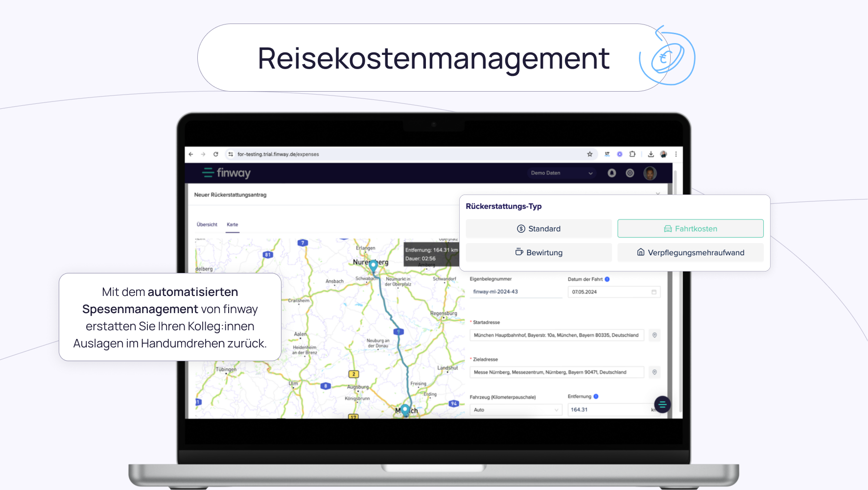Open the Chrome three-dot menu
The width and height of the screenshot is (868, 490).
pos(676,154)
